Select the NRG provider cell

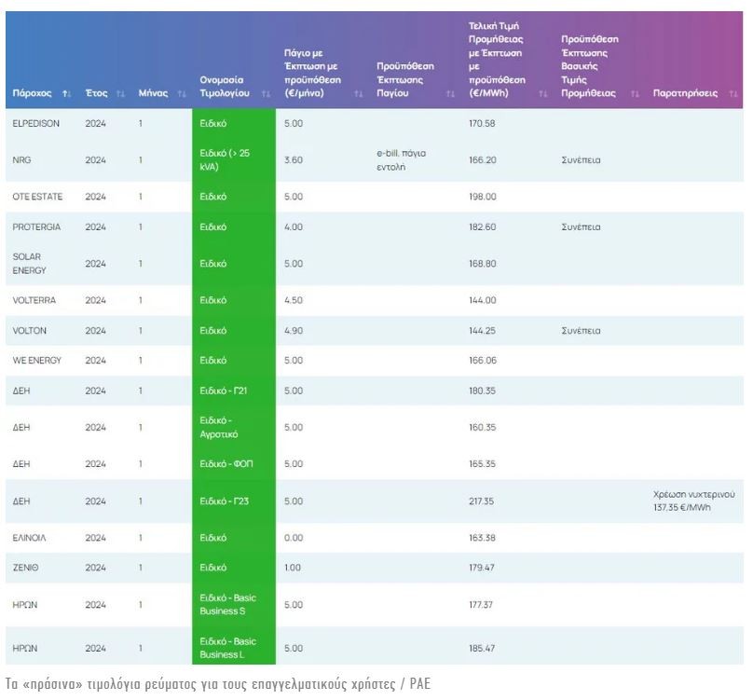point(21,160)
